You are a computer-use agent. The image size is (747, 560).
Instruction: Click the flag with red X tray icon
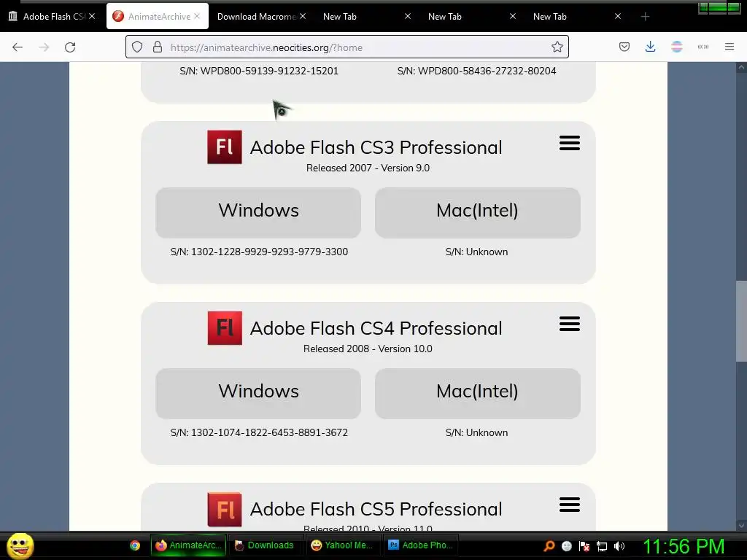[584, 546]
